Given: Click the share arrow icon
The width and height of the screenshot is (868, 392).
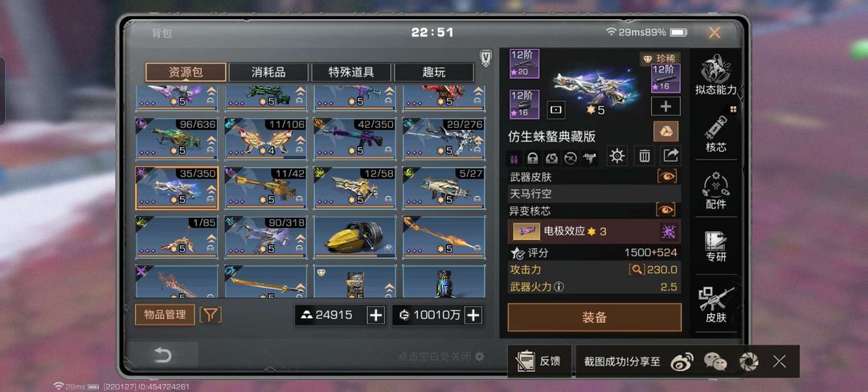Looking at the screenshot, I should (670, 157).
